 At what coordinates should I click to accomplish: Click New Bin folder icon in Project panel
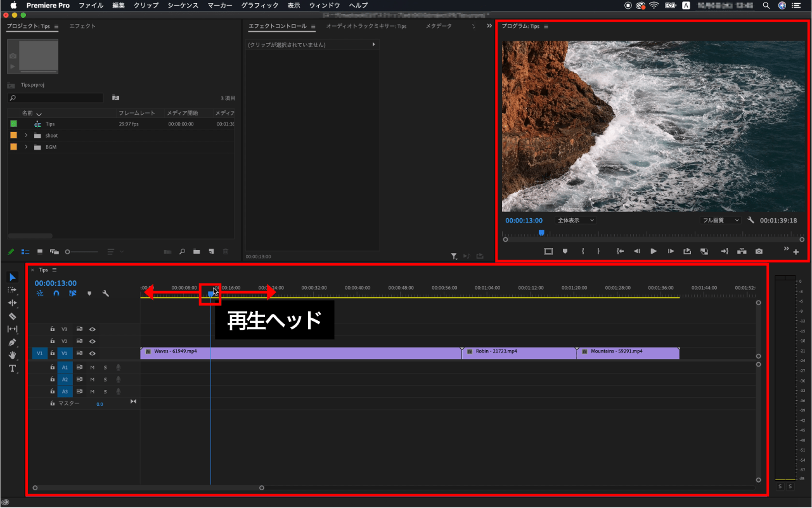coord(197,252)
